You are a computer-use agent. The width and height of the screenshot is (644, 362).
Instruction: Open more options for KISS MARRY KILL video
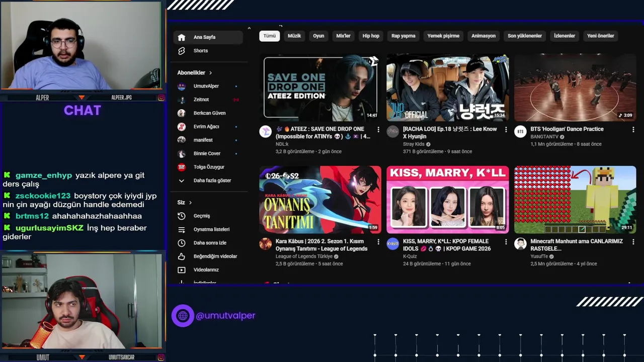[506, 242]
